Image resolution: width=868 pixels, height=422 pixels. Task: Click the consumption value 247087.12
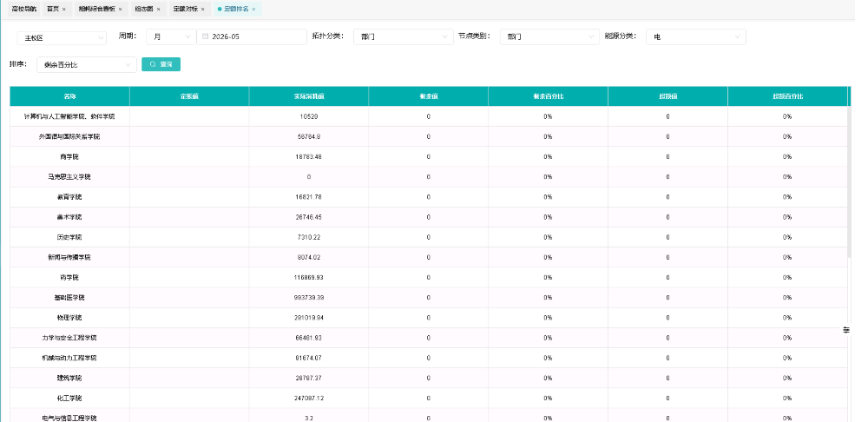tap(309, 399)
